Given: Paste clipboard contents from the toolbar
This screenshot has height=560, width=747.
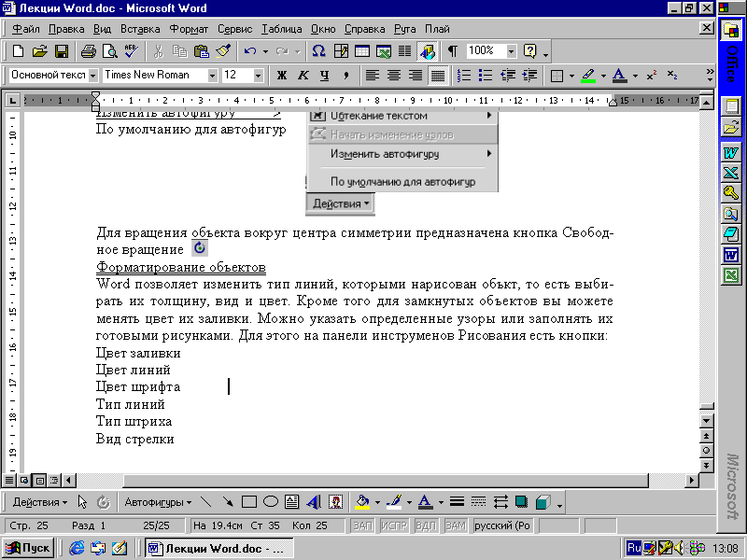Looking at the screenshot, I should click(202, 51).
